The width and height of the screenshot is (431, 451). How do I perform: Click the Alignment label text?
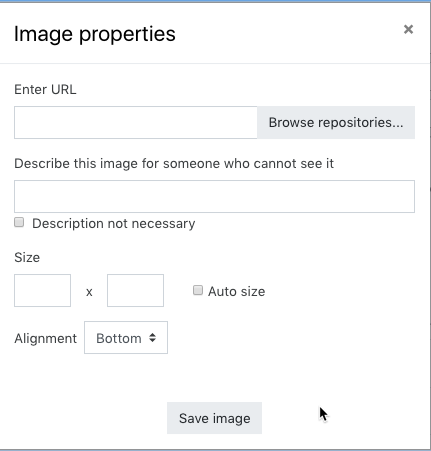pos(46,339)
